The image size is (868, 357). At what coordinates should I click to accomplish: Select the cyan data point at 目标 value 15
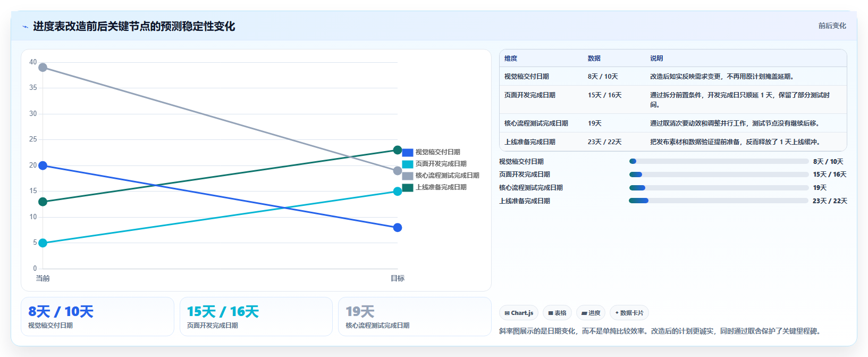tap(398, 192)
